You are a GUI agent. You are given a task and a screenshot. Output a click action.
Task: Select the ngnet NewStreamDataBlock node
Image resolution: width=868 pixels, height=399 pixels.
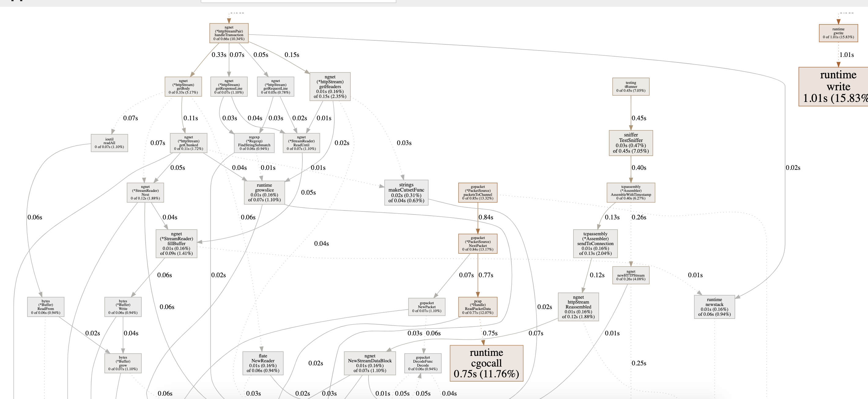tap(370, 363)
